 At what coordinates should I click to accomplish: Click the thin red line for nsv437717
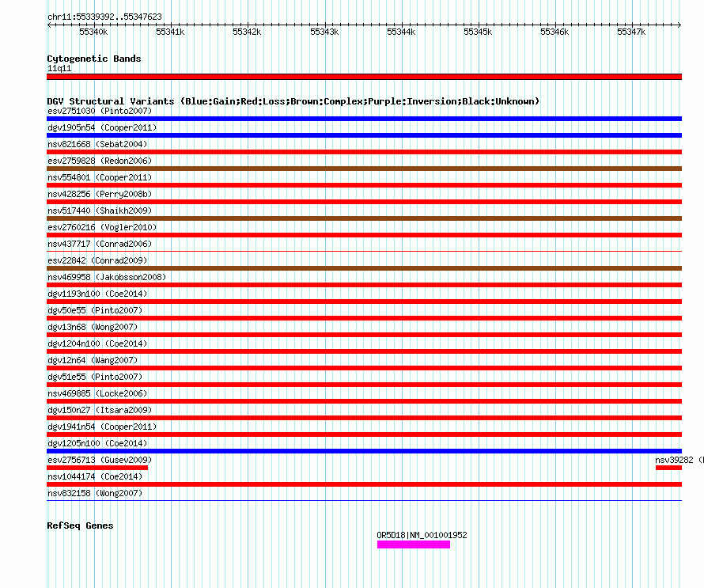[x=364, y=251]
